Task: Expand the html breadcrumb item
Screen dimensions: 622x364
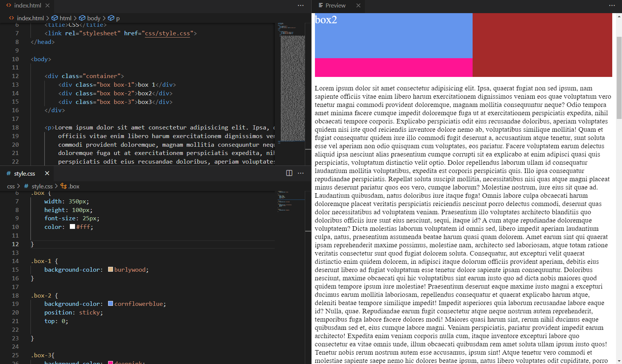Action: click(65, 18)
